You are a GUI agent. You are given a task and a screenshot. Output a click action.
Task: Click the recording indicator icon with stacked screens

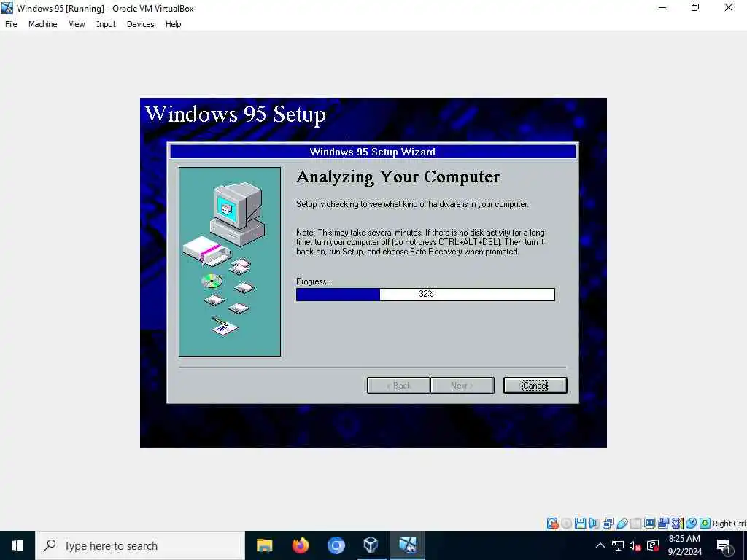pyautogui.click(x=663, y=524)
